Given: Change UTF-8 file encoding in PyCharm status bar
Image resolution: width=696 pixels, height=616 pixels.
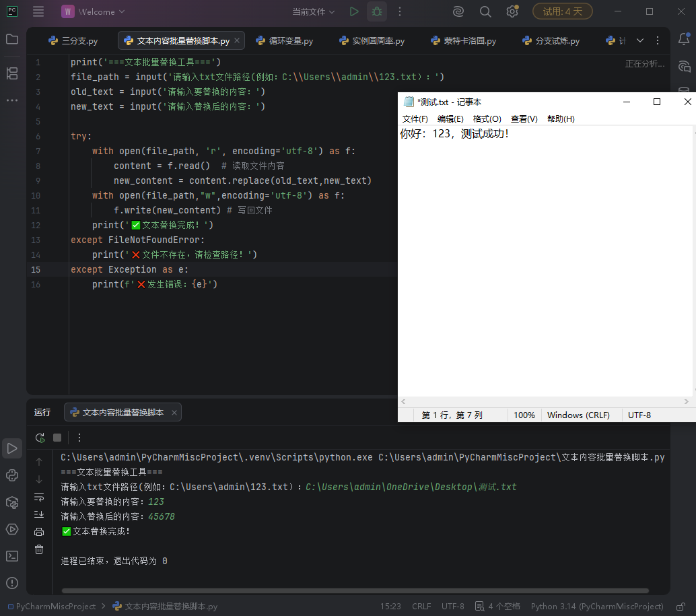Looking at the screenshot, I should [453, 606].
